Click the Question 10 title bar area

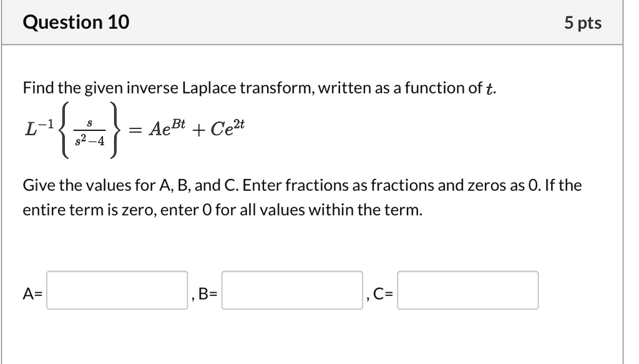pyautogui.click(x=312, y=23)
